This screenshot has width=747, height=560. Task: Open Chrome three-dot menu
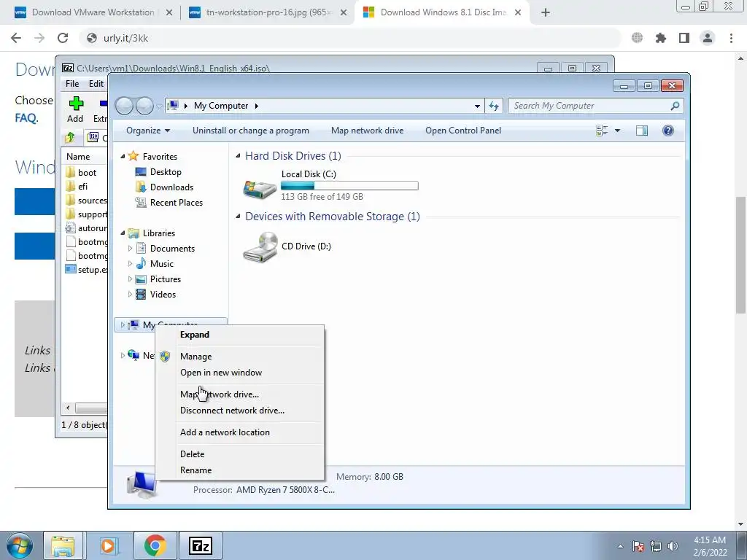click(x=731, y=38)
